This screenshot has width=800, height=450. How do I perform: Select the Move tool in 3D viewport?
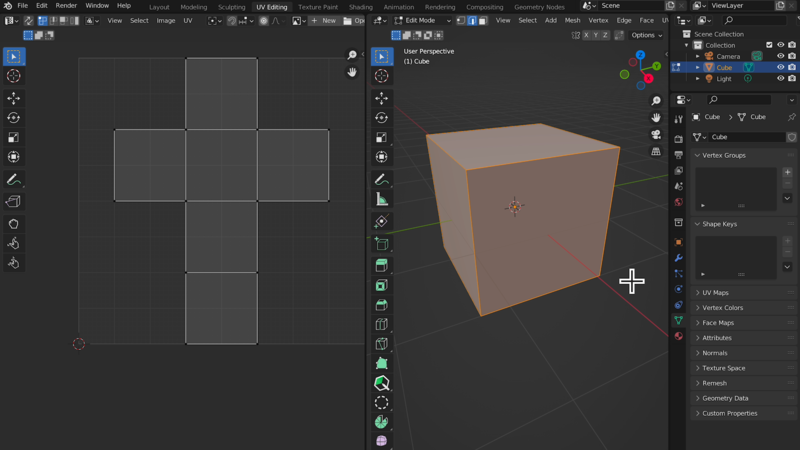[382, 98]
